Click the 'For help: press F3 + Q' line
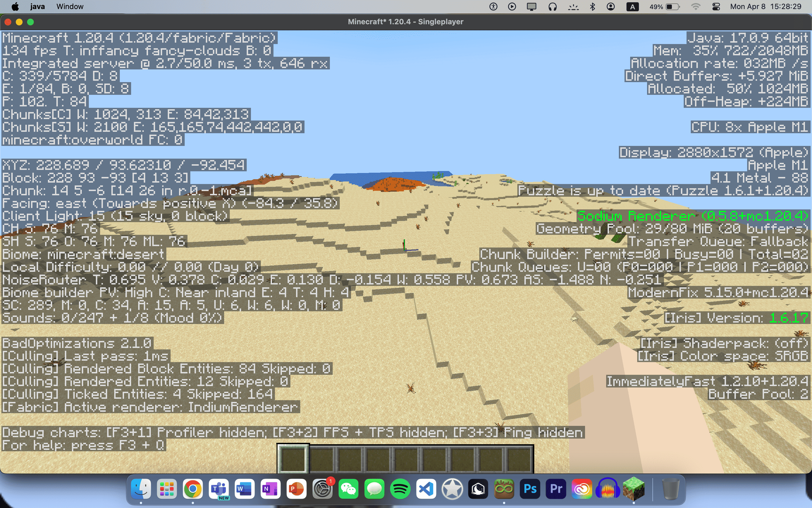Image resolution: width=812 pixels, height=508 pixels. 84,446
